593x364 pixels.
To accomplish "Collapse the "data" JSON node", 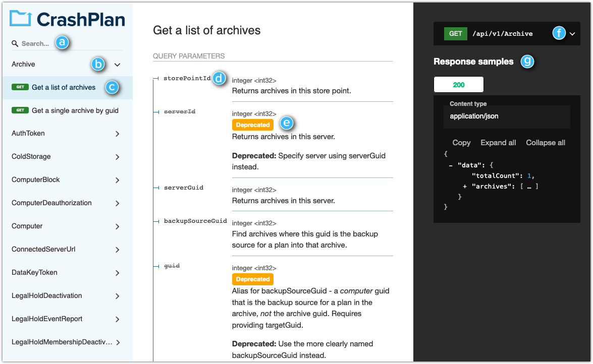I will point(450,165).
